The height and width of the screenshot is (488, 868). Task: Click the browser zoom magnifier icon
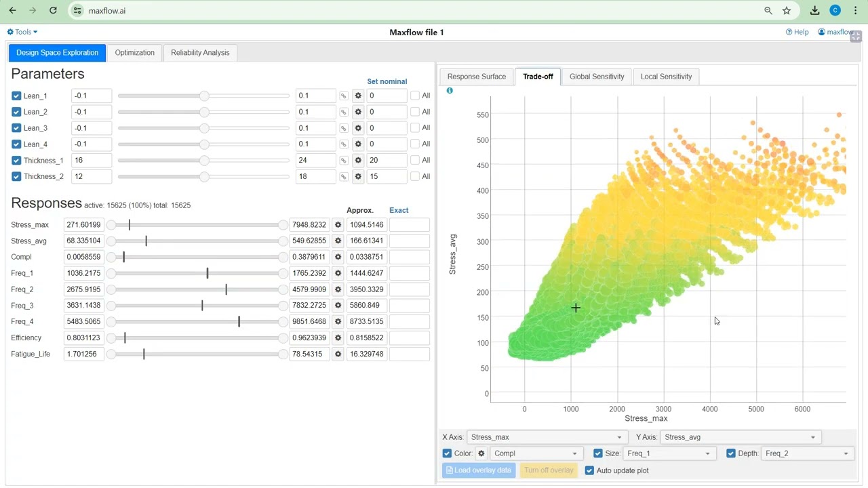coord(768,10)
